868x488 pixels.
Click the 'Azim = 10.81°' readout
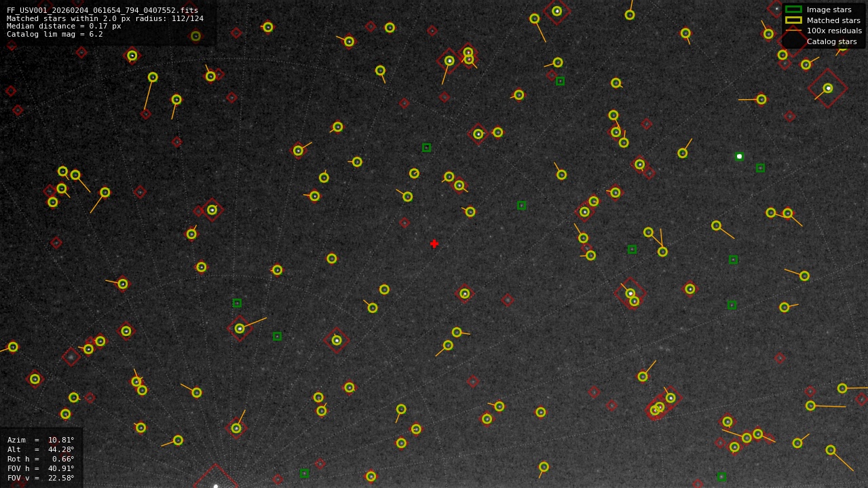point(41,440)
